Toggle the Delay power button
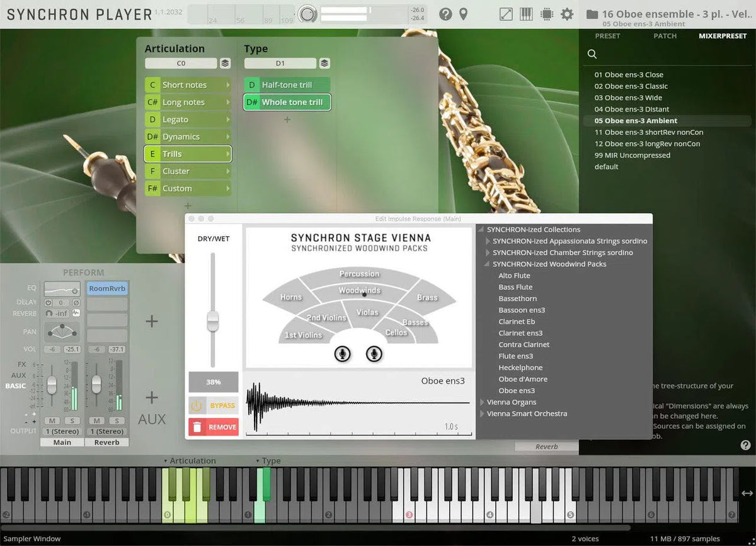This screenshot has height=546, width=756. pyautogui.click(x=49, y=302)
